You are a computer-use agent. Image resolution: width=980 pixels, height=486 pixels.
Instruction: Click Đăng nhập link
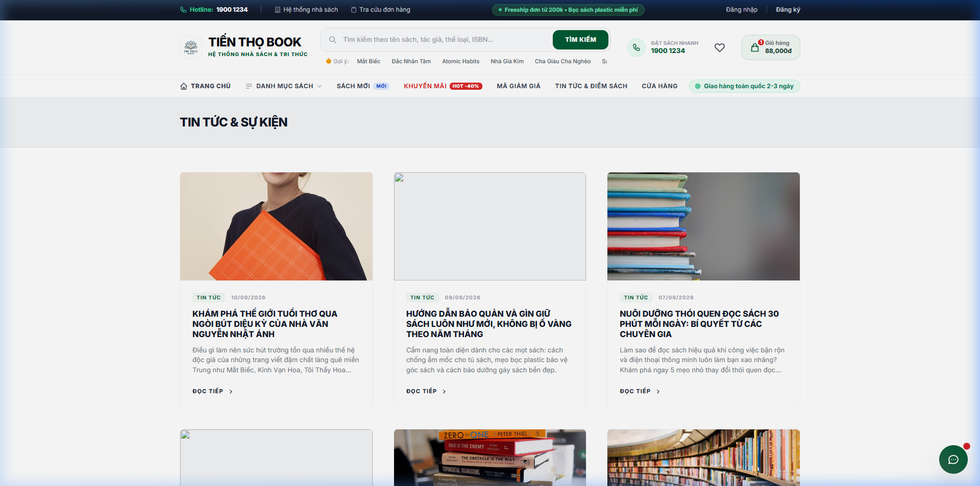pyautogui.click(x=742, y=10)
